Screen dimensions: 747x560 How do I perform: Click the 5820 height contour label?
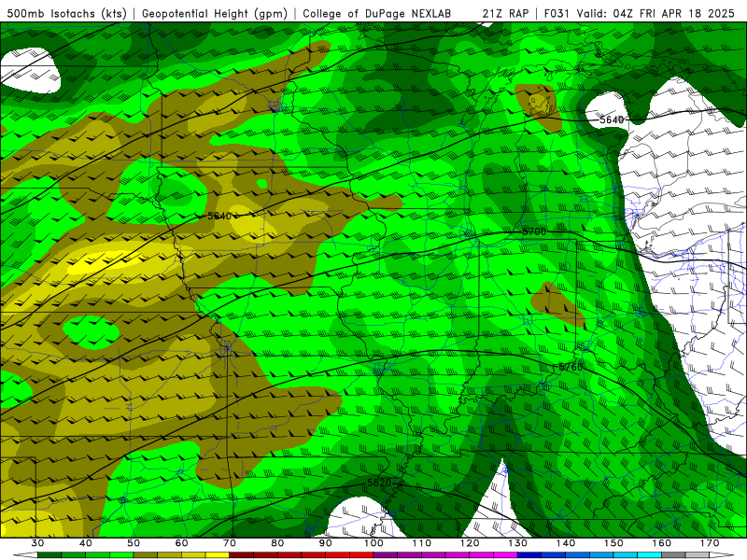coord(379,483)
